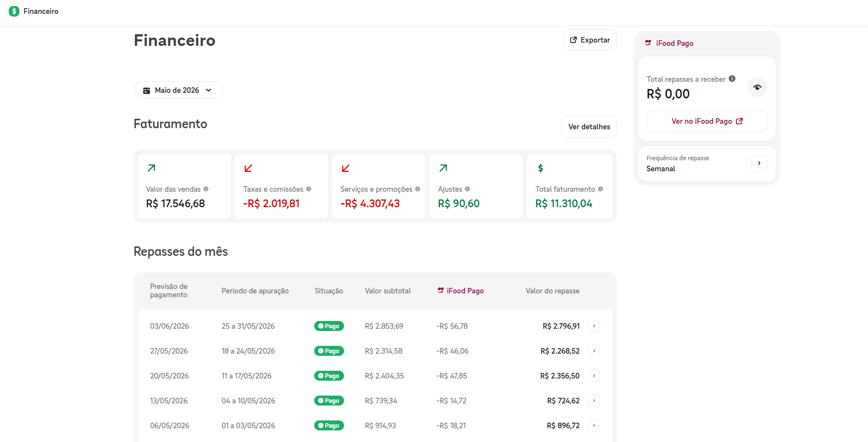Click the export icon on Exportar button
This screenshot has width=868, height=442.
pos(573,40)
